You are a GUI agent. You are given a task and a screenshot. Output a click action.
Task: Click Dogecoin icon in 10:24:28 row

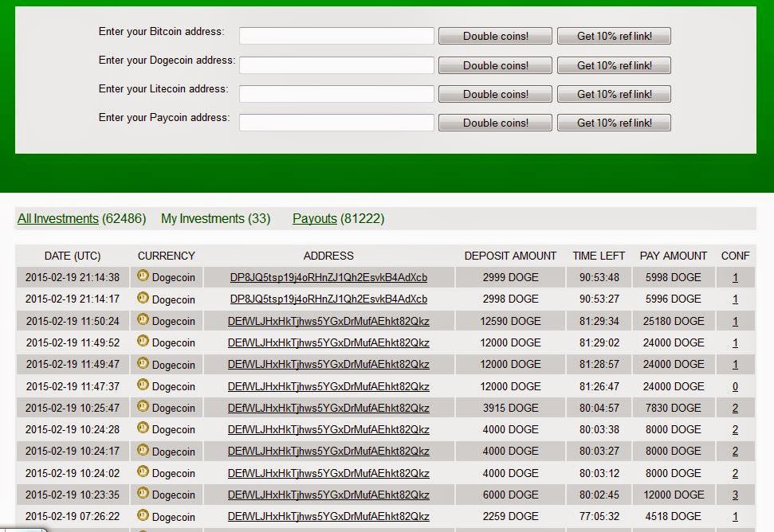[x=143, y=428]
